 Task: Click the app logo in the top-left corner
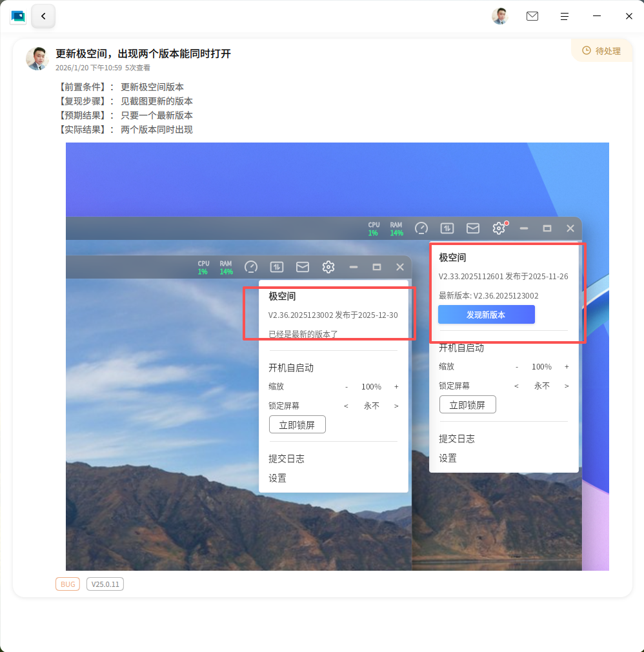(17, 15)
